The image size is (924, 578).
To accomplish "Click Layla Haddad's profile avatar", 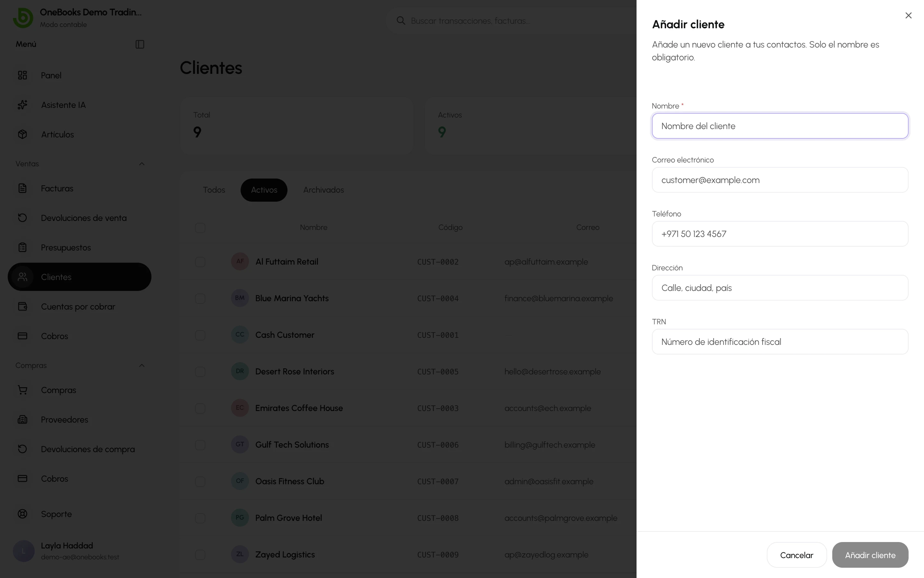I will (24, 551).
